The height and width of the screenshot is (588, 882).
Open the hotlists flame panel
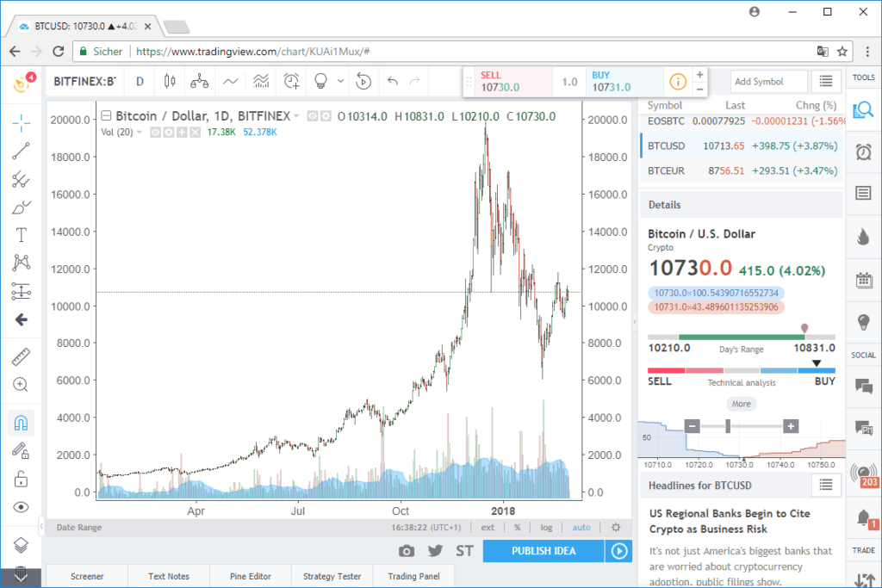tap(863, 237)
